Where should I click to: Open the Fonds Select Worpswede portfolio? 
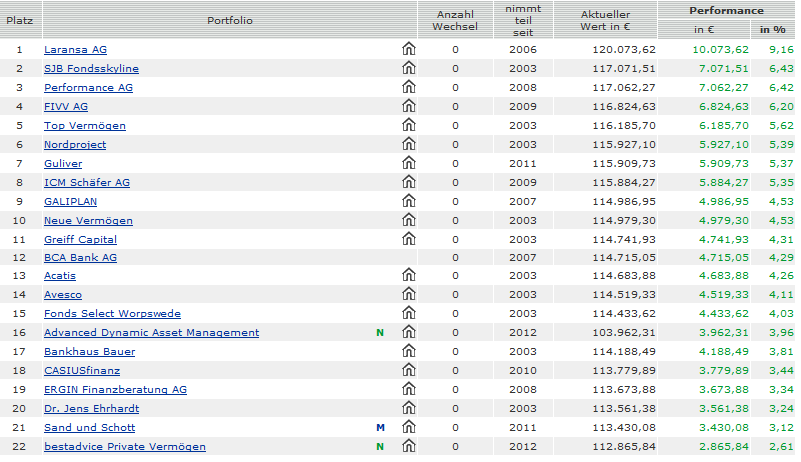coord(112,314)
